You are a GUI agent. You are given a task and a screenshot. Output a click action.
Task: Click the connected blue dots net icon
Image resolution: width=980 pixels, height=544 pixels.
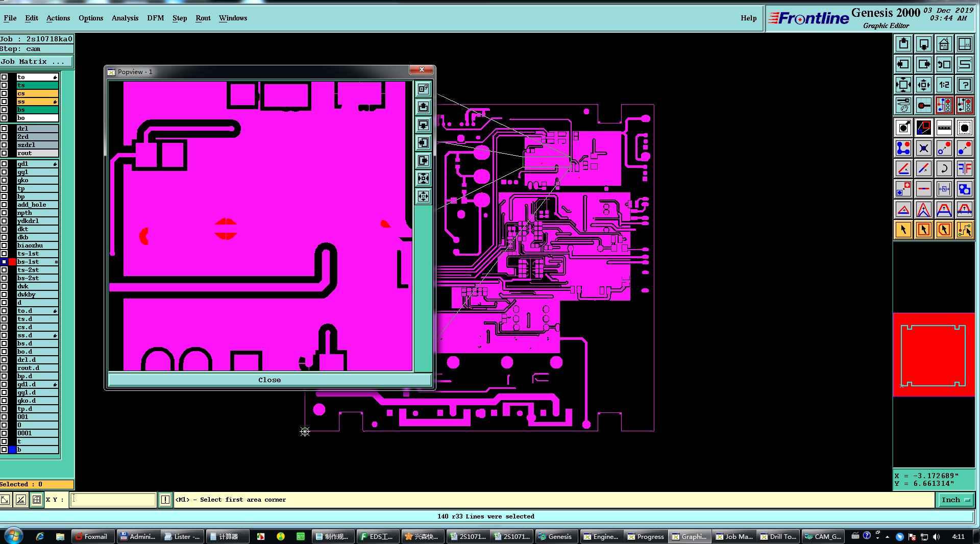pyautogui.click(x=903, y=148)
